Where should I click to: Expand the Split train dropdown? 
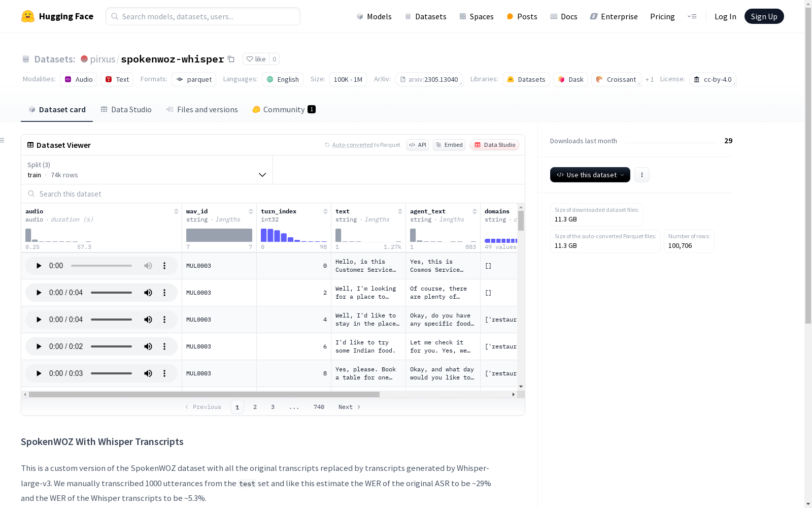coord(147,170)
